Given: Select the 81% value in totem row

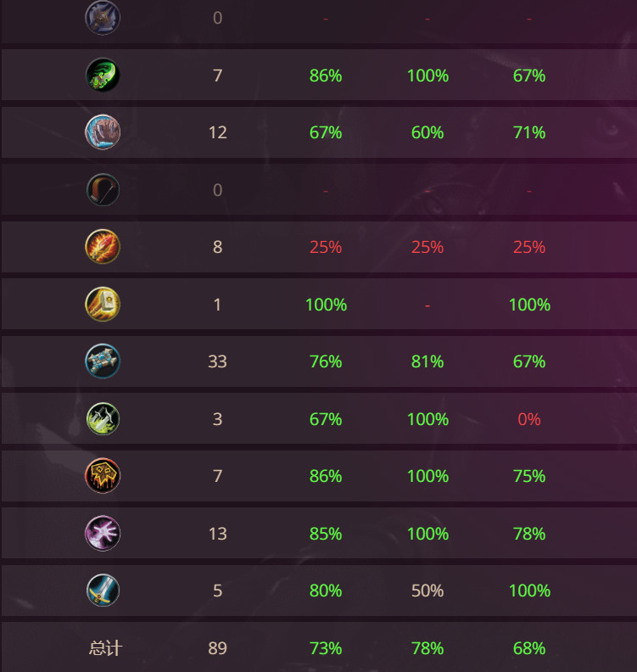Looking at the screenshot, I should tap(427, 361).
